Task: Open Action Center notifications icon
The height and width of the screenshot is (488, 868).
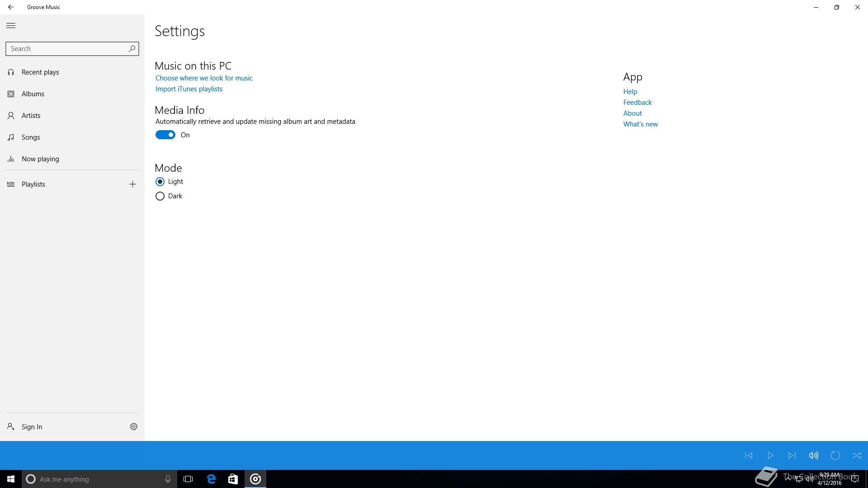Action: coord(854,479)
